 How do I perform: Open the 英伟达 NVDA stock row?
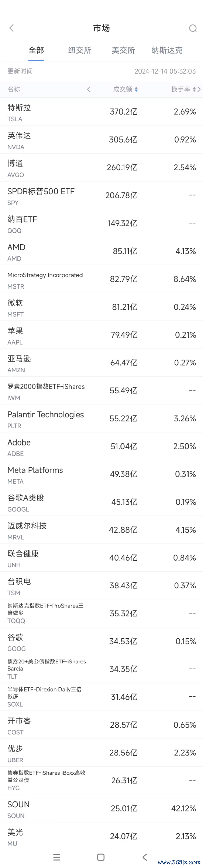pos(101,139)
